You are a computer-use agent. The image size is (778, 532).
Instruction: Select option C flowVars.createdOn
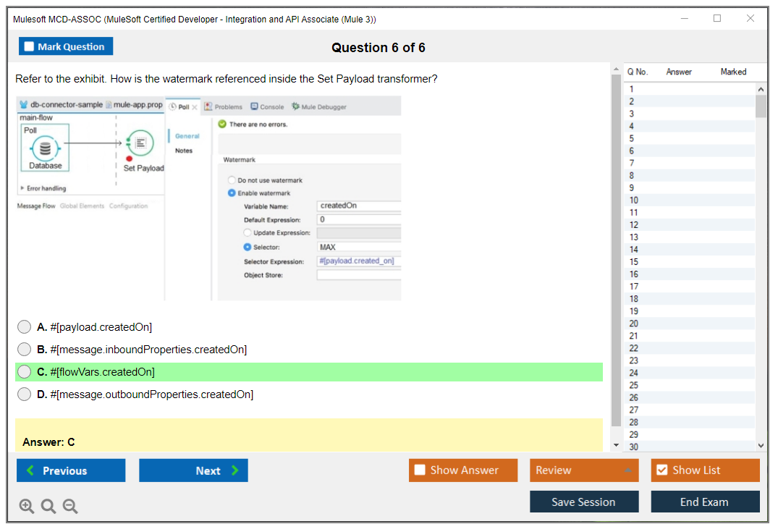(x=25, y=372)
